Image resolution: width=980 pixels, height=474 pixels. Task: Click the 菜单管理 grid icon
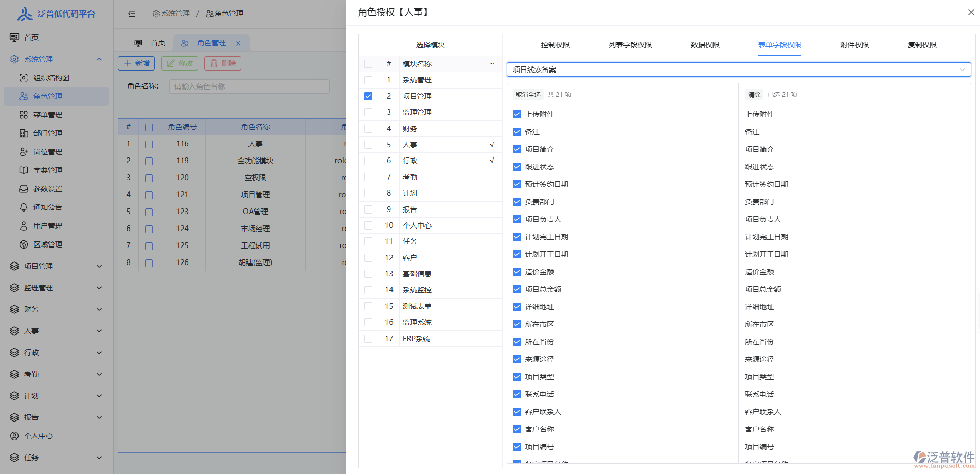(x=24, y=115)
